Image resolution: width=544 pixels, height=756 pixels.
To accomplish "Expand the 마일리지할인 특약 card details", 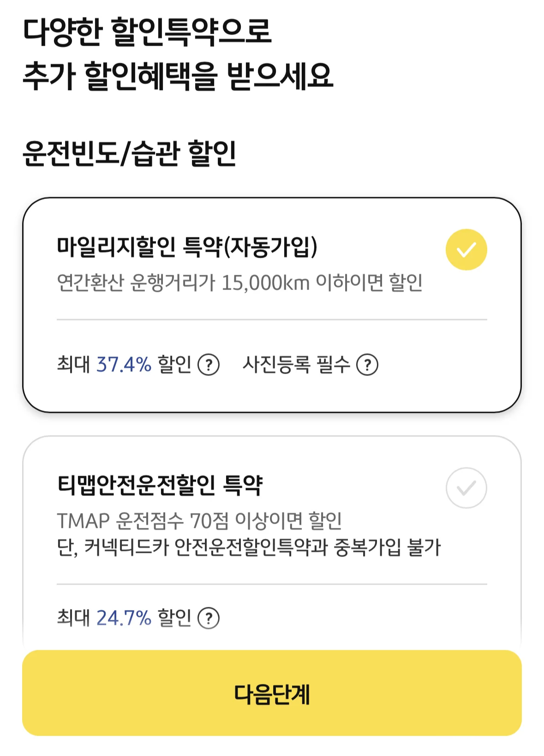I will (272, 305).
